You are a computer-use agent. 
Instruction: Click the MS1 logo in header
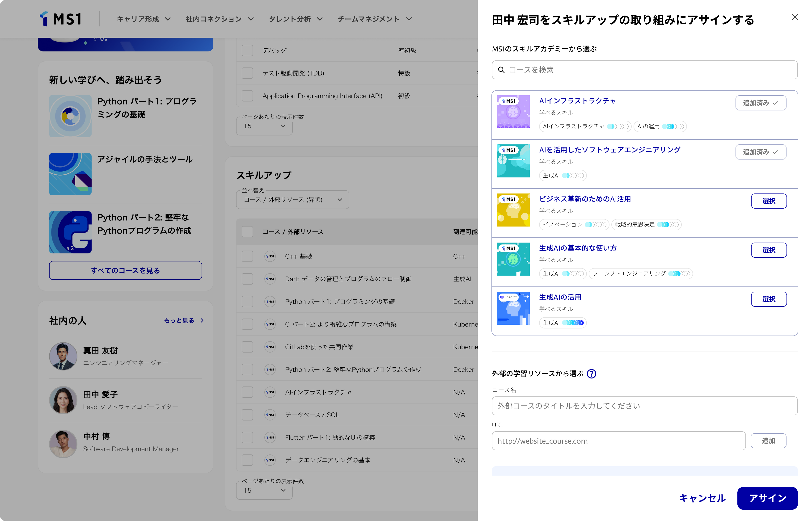61,19
